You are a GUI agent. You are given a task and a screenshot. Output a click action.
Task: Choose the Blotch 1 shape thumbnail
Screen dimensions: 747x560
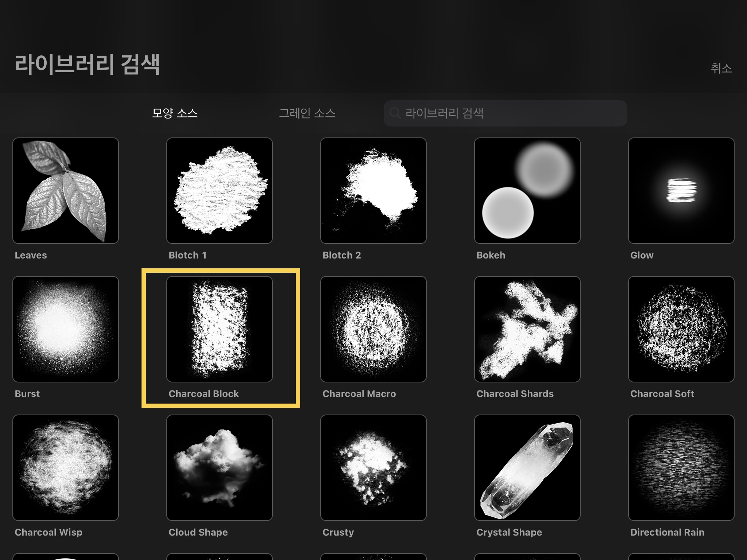tap(220, 190)
